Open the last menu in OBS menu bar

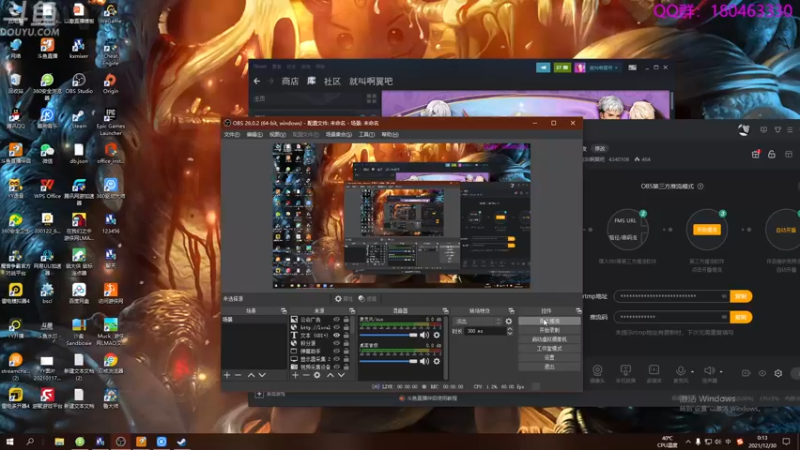tap(390, 135)
